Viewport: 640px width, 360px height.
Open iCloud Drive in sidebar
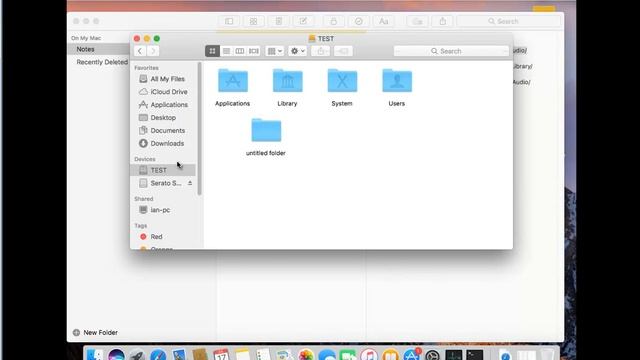(x=163, y=92)
